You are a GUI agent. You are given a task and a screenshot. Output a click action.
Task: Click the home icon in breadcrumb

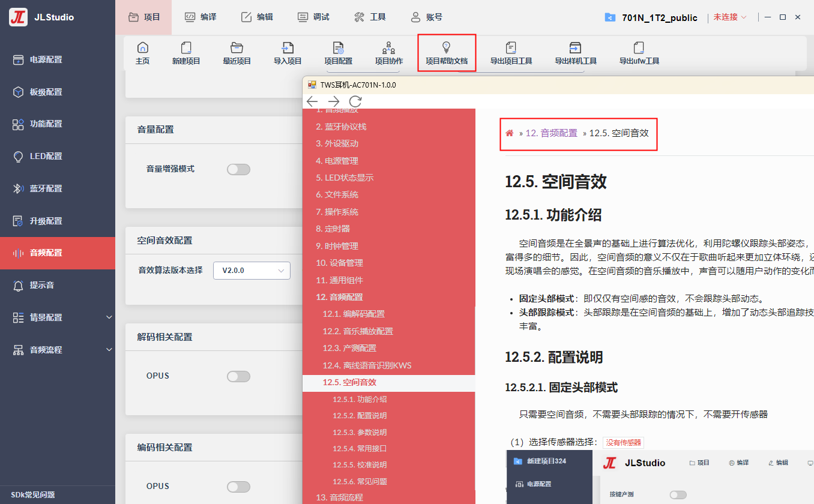(510, 133)
